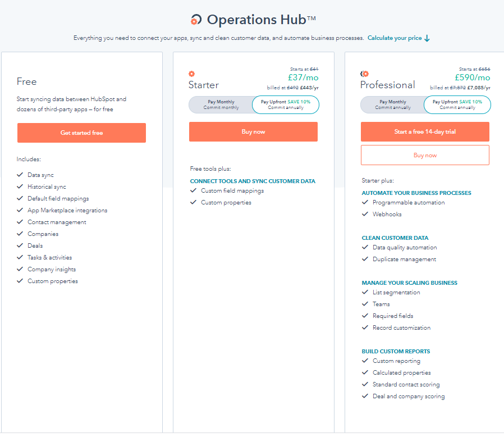Click the Tasks & activities feature text

(50, 257)
